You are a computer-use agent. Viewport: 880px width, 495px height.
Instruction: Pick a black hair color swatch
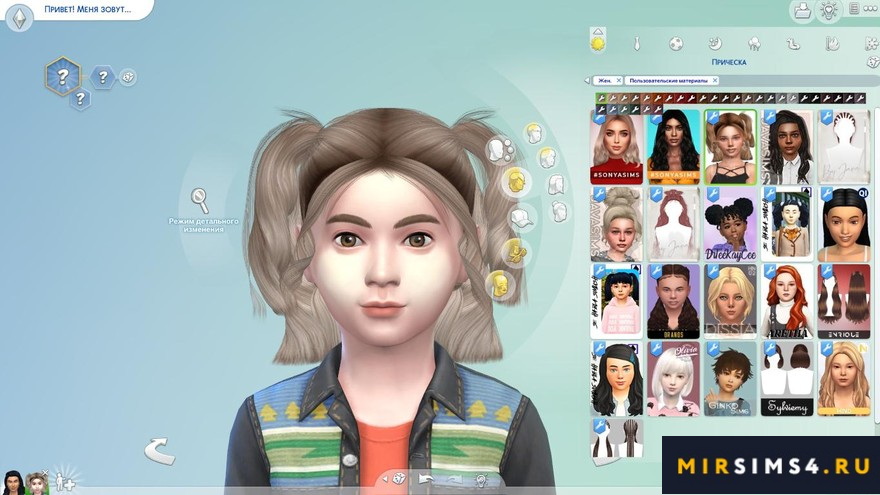point(804,98)
